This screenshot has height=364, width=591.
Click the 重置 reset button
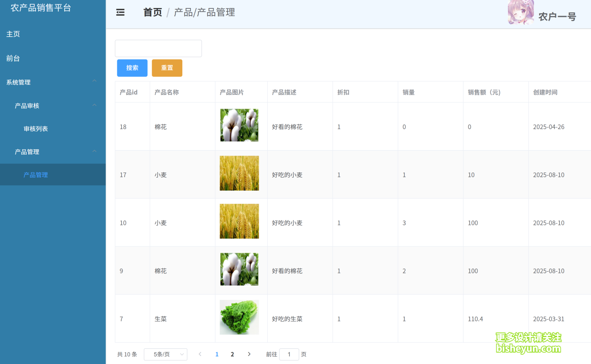[167, 67]
